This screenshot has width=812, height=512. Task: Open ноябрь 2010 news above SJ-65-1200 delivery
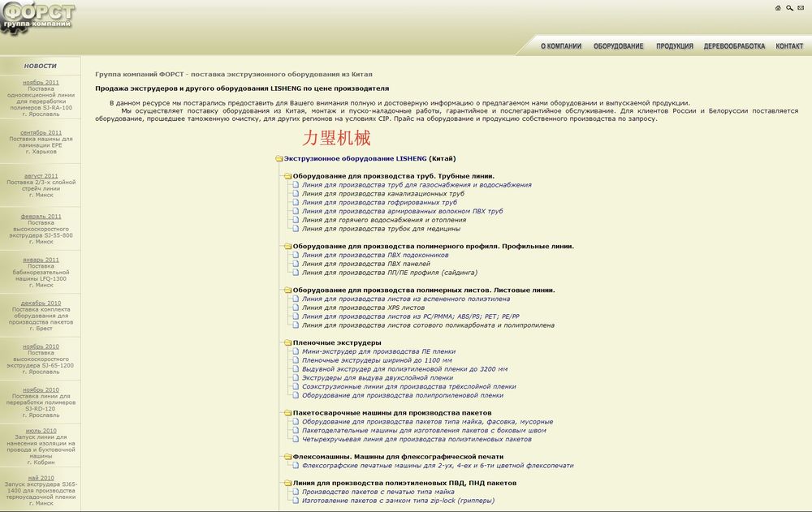click(x=41, y=346)
